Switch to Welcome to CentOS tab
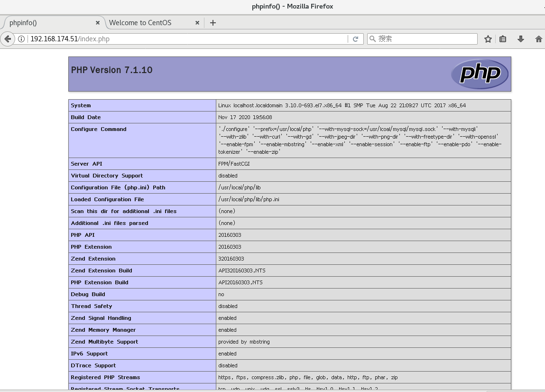Viewport: 545px width, 392px height. tap(155, 23)
